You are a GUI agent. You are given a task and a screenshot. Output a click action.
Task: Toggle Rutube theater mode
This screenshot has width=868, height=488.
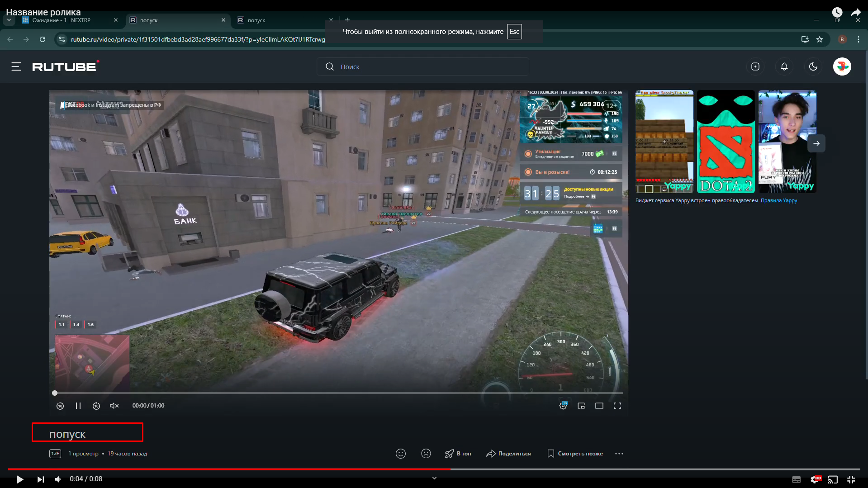click(599, 406)
